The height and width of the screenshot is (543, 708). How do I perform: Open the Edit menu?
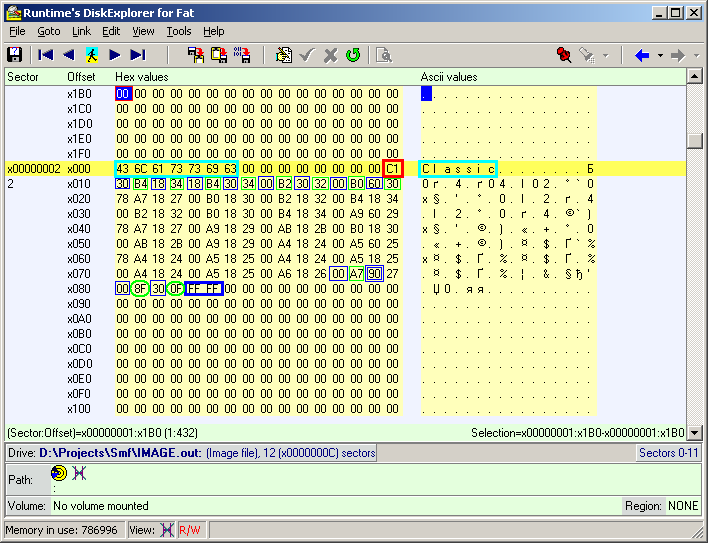click(111, 31)
